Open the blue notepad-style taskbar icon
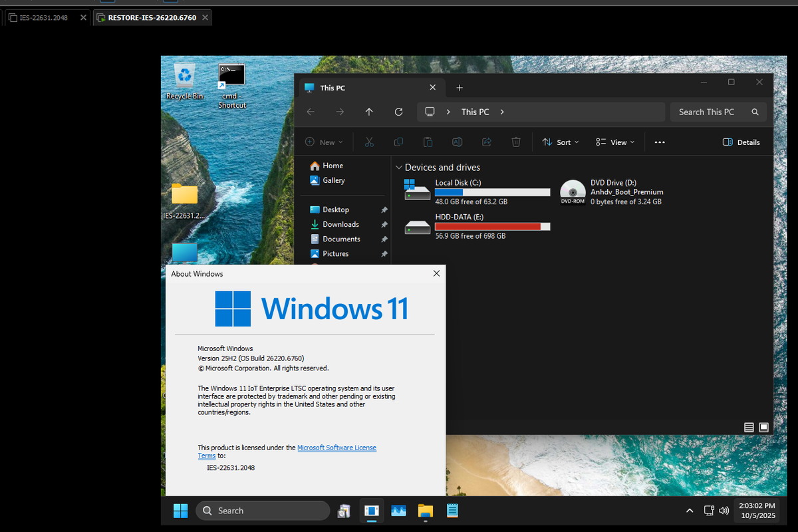 pyautogui.click(x=453, y=511)
